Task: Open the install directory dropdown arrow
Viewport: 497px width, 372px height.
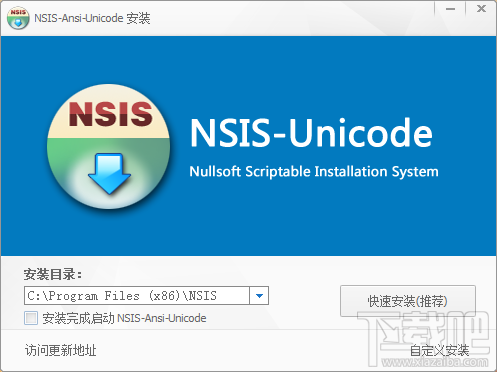Action: 259,296
